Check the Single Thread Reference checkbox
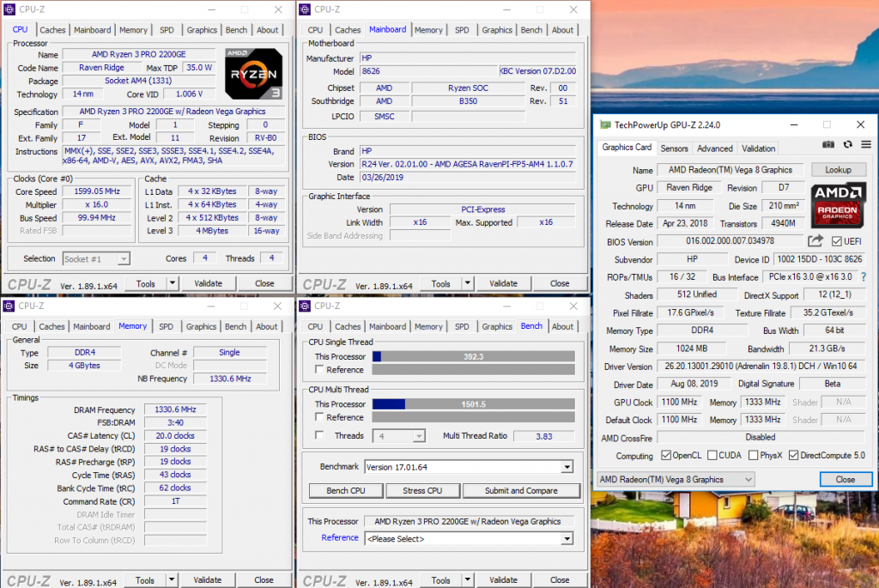Viewport: 879px width, 588px height. pos(319,369)
